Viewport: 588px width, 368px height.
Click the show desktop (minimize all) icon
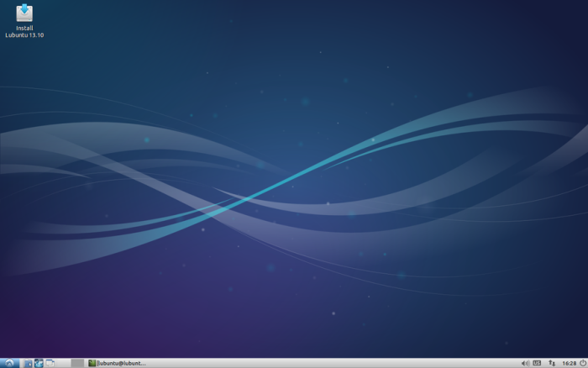pos(50,363)
